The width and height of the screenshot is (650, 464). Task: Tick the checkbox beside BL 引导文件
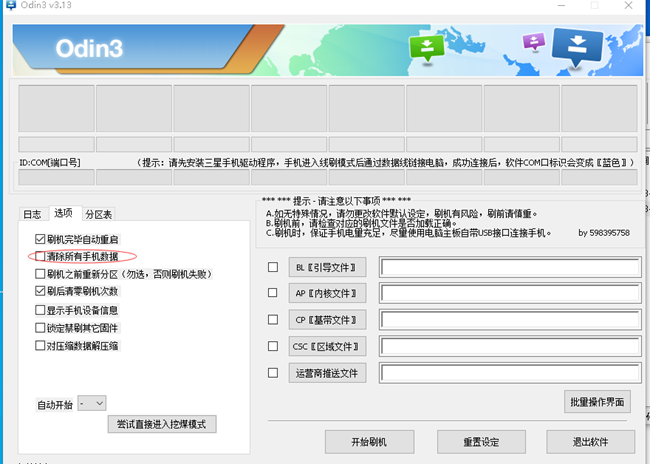click(273, 268)
